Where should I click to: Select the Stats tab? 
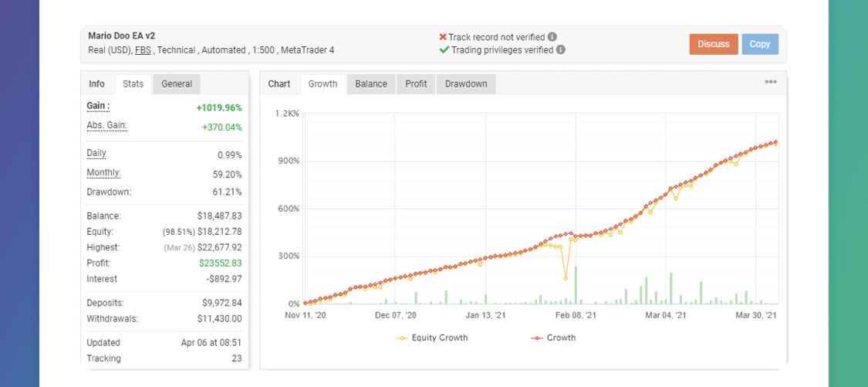pyautogui.click(x=133, y=83)
